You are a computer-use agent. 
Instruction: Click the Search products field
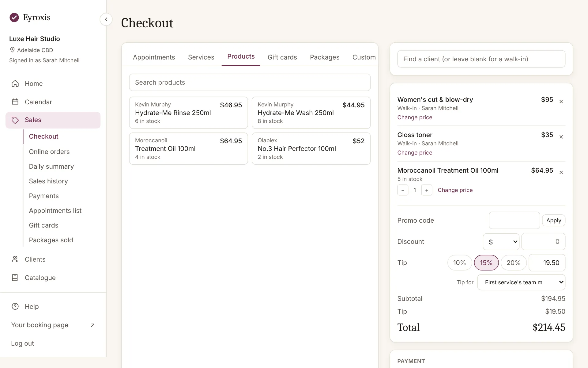coord(250,82)
